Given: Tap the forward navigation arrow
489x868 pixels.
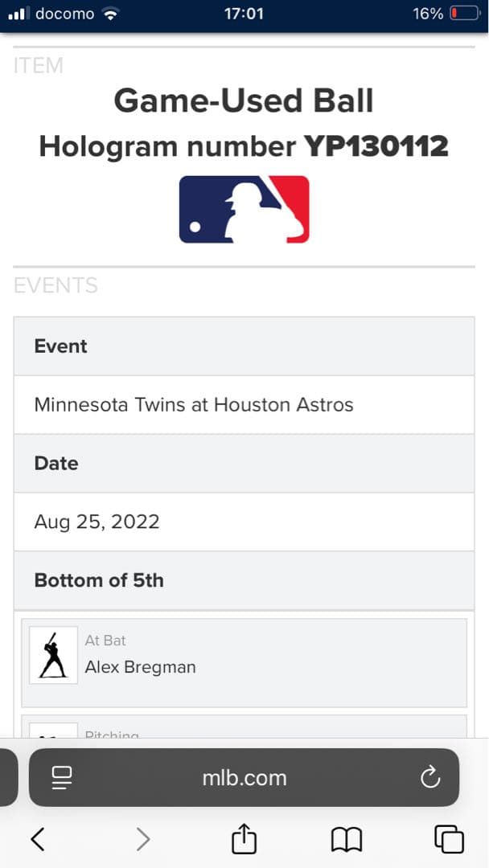Looking at the screenshot, I should [x=142, y=838].
